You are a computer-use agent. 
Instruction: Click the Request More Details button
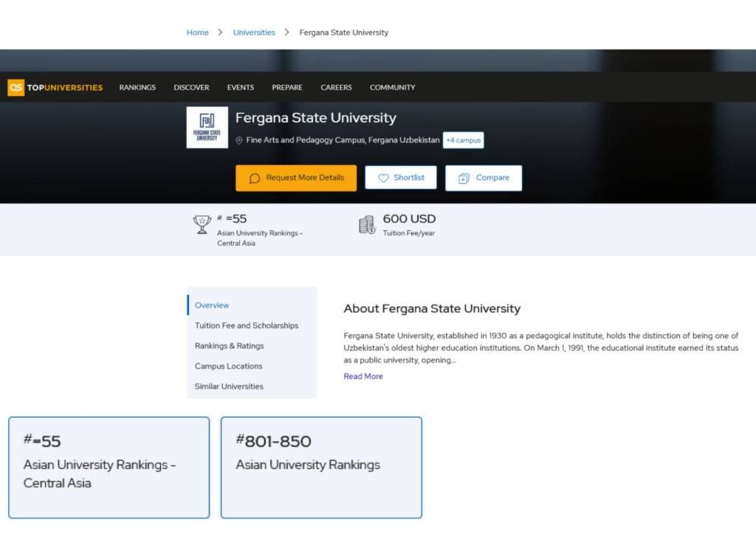coord(296,178)
